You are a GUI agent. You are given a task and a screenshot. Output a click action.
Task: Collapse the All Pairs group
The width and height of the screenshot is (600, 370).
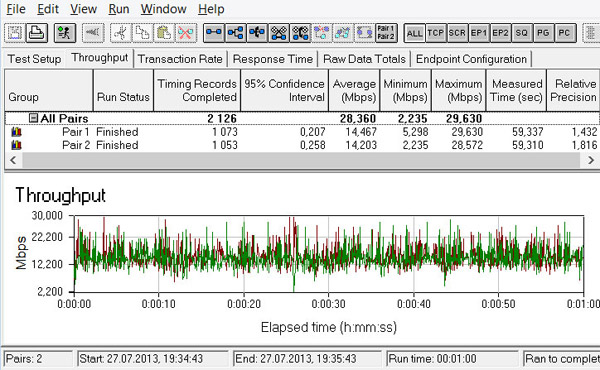[x=33, y=118]
